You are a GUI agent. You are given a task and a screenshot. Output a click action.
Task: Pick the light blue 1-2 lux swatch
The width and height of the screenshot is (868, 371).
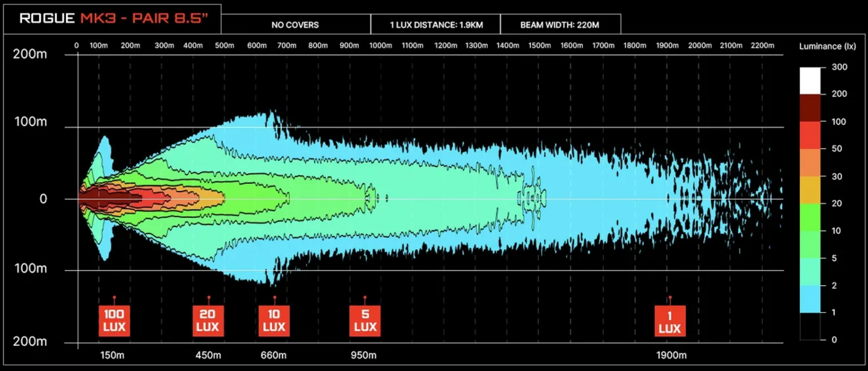815,299
